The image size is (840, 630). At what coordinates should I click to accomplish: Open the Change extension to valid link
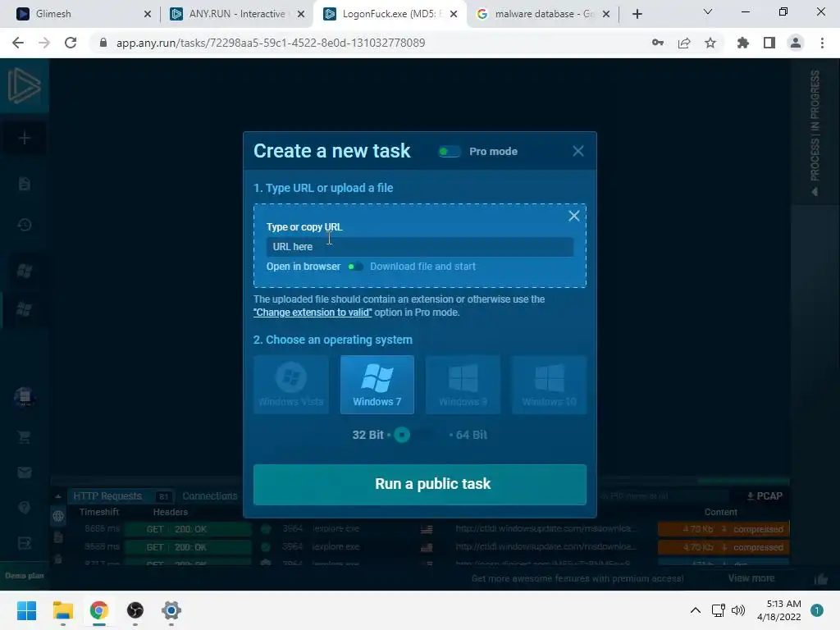[x=313, y=313]
